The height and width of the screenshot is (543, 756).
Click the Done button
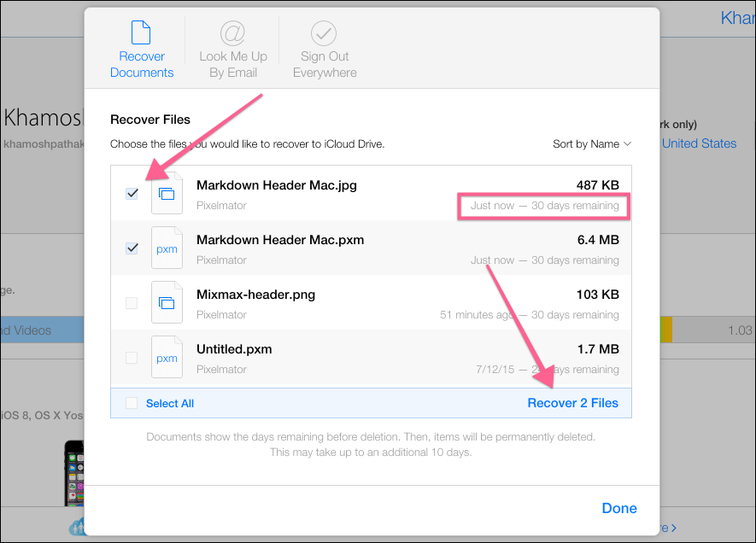coord(619,508)
